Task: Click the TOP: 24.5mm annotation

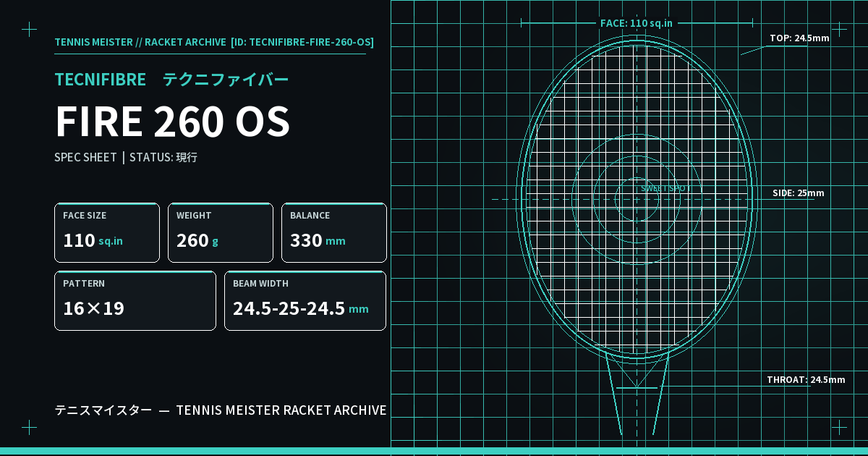Action: tap(799, 38)
